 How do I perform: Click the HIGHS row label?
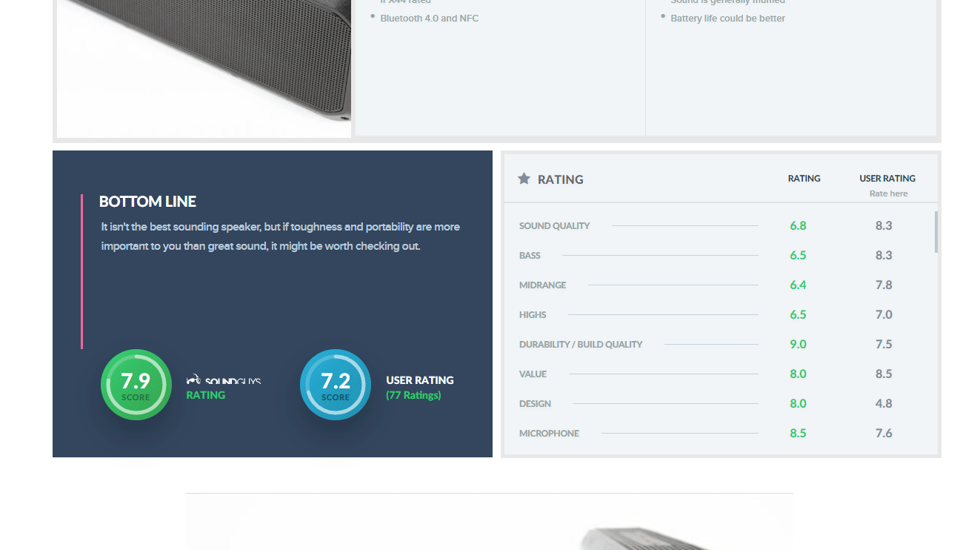coord(533,315)
